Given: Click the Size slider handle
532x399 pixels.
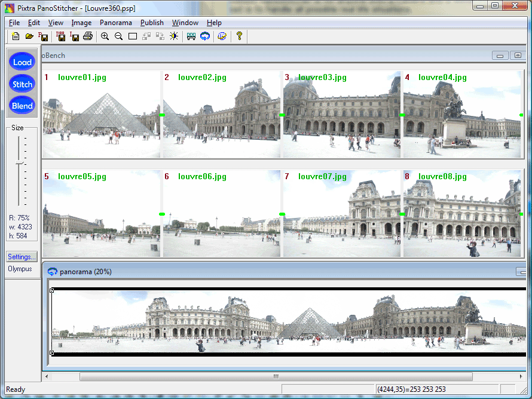Looking at the screenshot, I should click(19, 164).
